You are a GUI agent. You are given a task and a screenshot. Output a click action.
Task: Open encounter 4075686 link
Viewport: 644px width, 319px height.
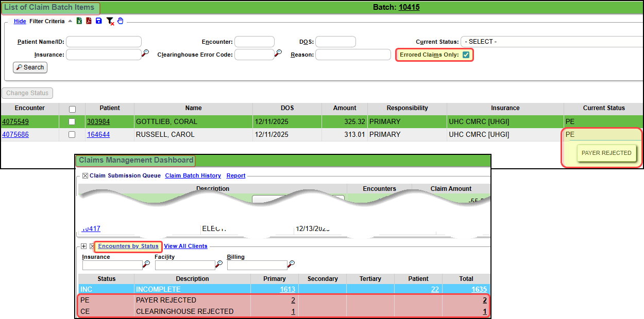tap(15, 135)
